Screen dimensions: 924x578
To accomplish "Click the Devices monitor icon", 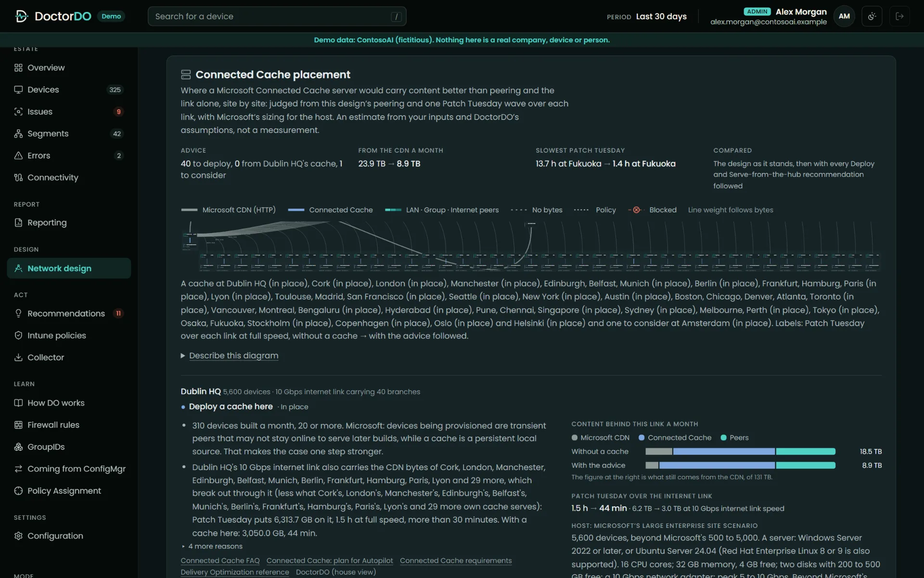I will (x=18, y=90).
